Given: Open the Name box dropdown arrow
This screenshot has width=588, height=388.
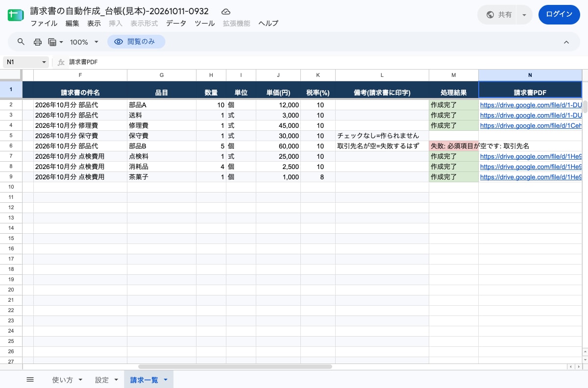Looking at the screenshot, I should point(44,62).
